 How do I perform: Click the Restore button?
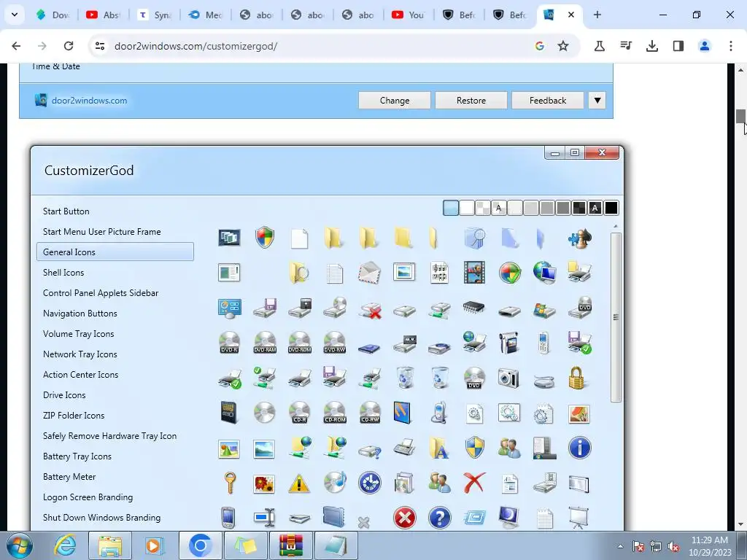pos(471,101)
